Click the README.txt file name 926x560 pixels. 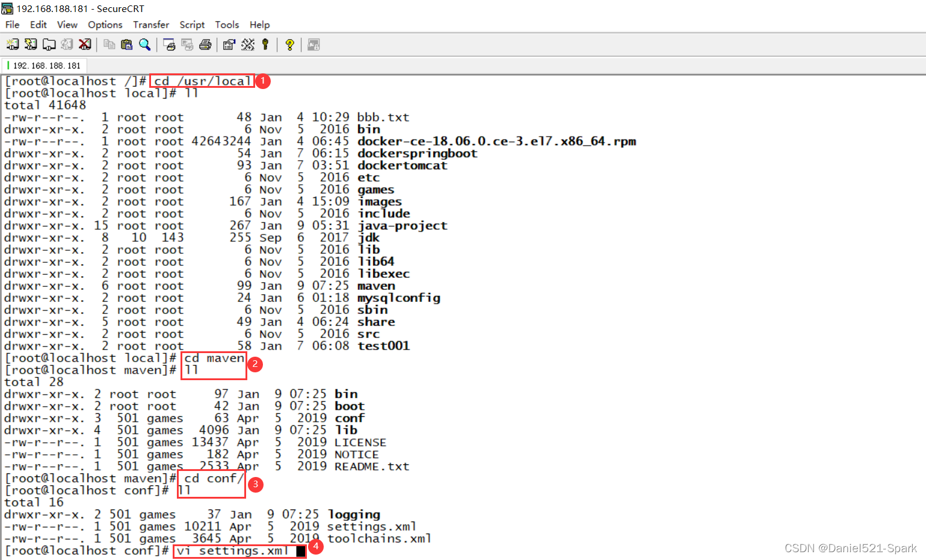[x=372, y=466]
